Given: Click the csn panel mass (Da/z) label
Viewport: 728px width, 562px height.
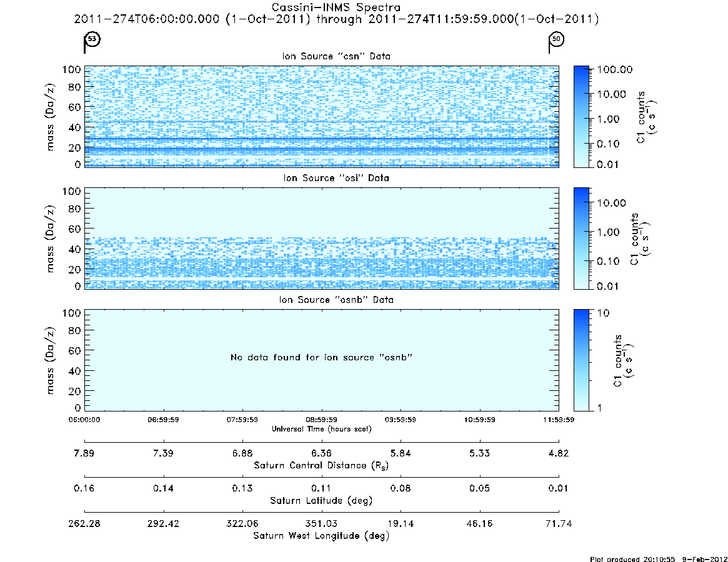Looking at the screenshot, I should [50, 117].
